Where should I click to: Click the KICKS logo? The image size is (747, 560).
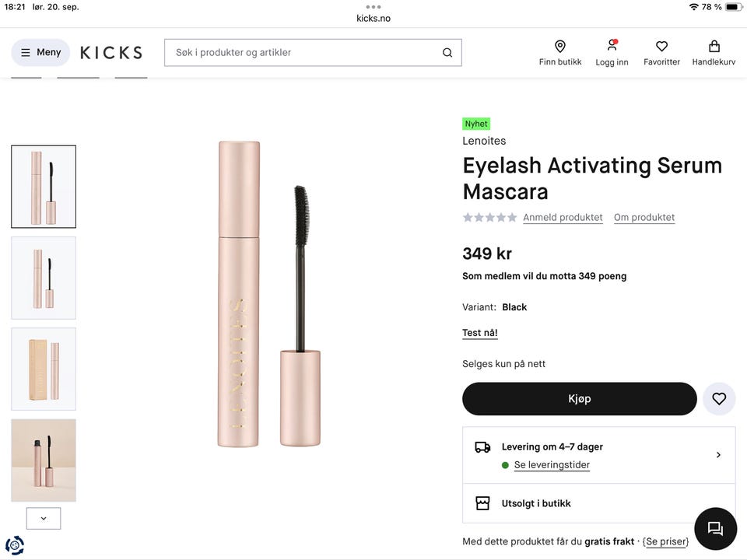tap(111, 53)
